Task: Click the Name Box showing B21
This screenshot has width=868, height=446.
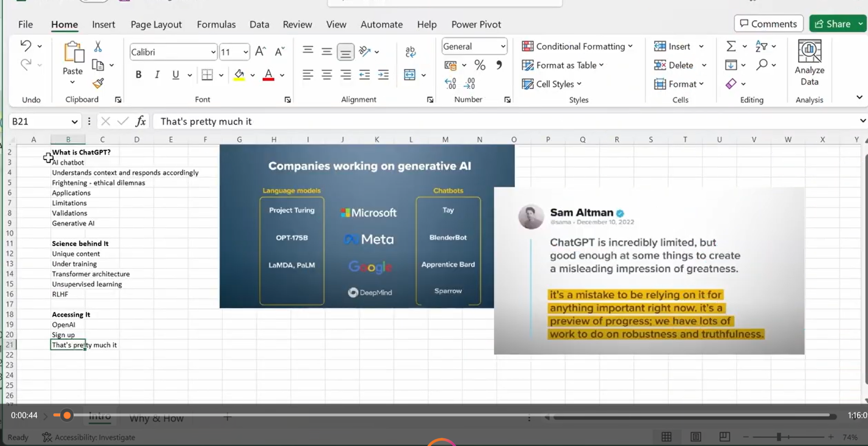Action: 39,121
